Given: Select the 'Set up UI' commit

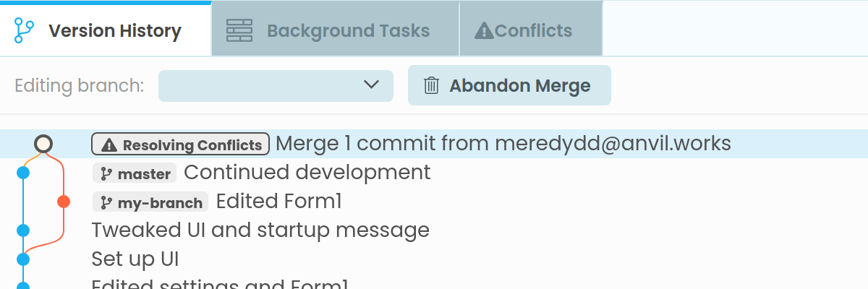Looking at the screenshot, I should pyautogui.click(x=135, y=259).
